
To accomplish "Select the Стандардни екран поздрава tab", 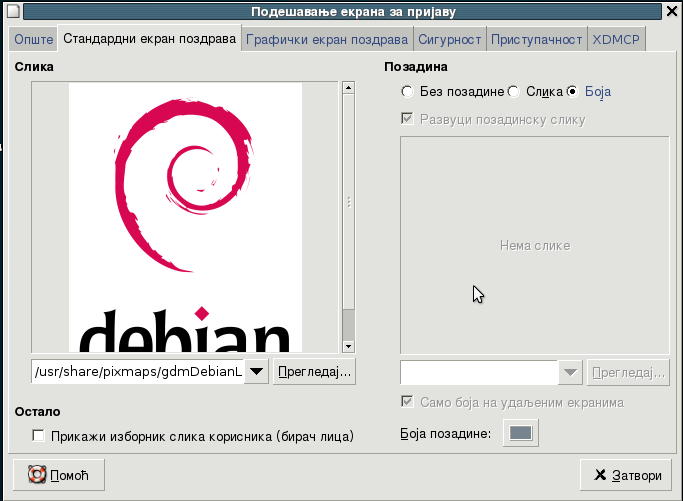I will click(149, 38).
